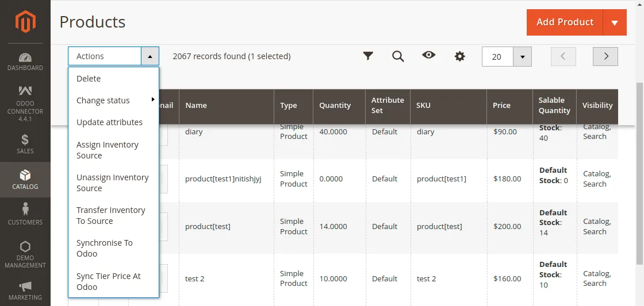The height and width of the screenshot is (306, 644).
Task: Sort by the Type column header
Action: [x=294, y=106]
